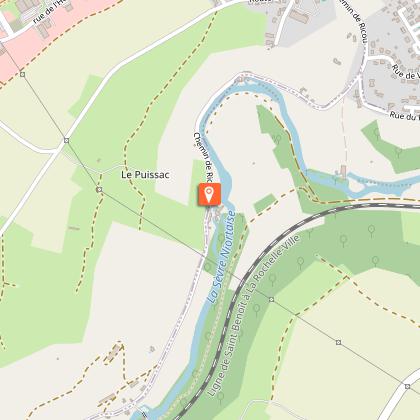The width and height of the screenshot is (420, 420).
Task: Select the pylon square next to the bottom-right corner road
Action: [407, 386]
